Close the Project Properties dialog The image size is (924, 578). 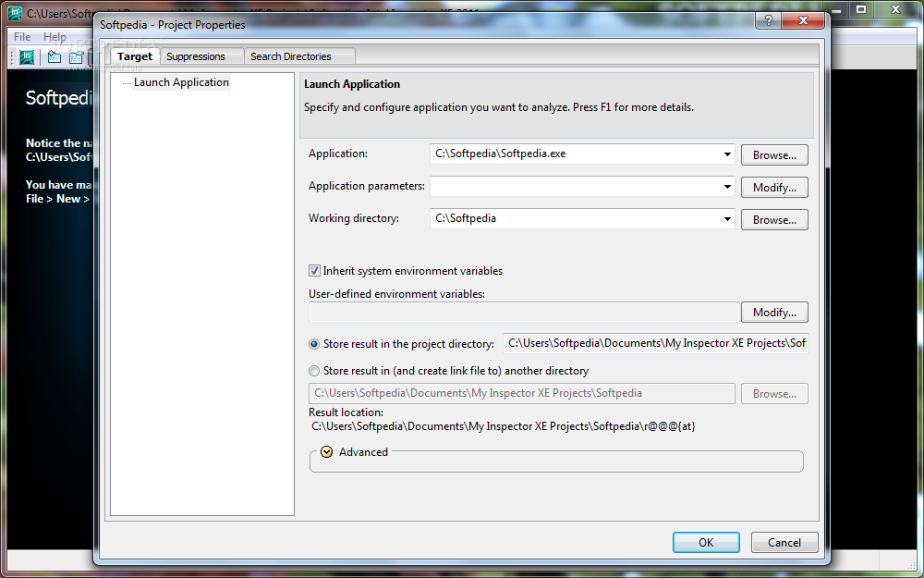pos(803,20)
